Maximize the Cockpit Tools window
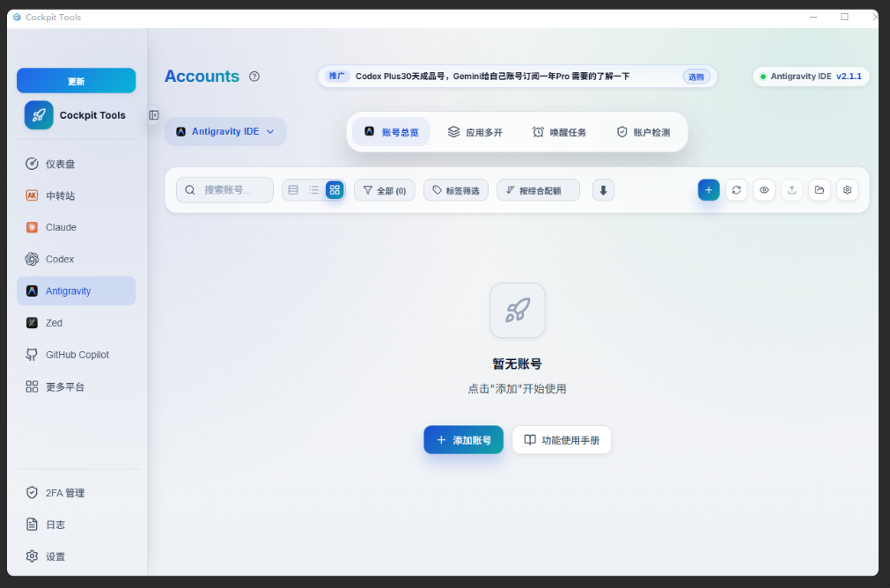The image size is (890, 588). click(x=844, y=17)
